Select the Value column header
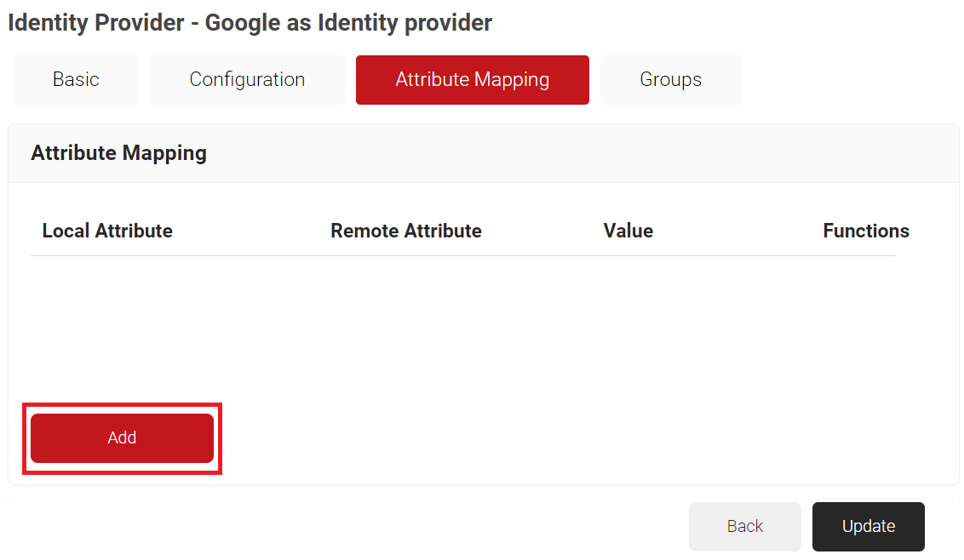This screenshot has height=560, width=964. (628, 231)
